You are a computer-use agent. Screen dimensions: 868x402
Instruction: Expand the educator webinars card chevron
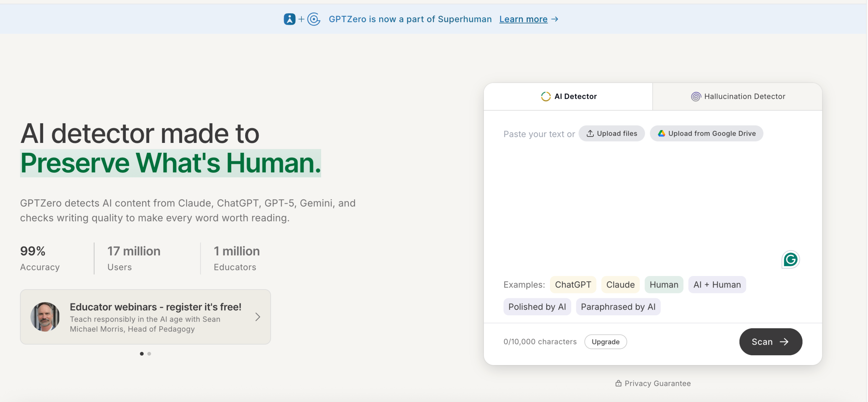pyautogui.click(x=258, y=317)
